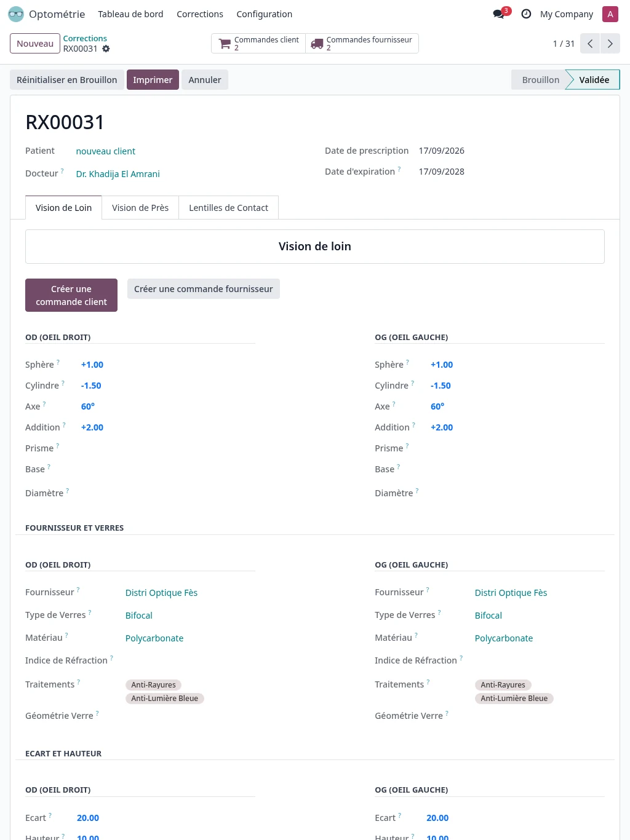Go to the previous record arrow

tap(590, 44)
